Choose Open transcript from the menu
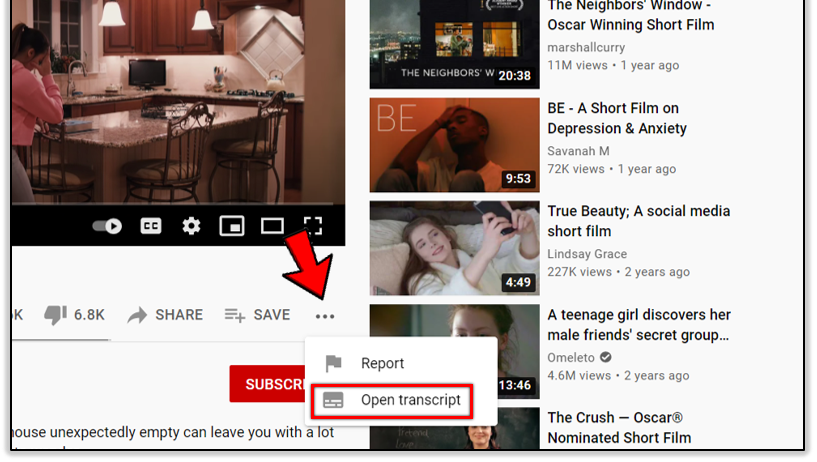This screenshot has width=817, height=462. click(x=392, y=401)
